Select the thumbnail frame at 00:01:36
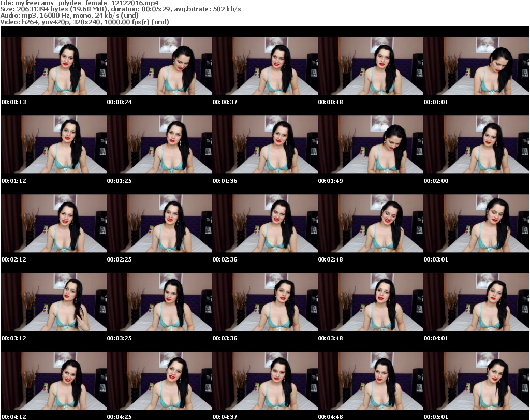 (x=265, y=144)
